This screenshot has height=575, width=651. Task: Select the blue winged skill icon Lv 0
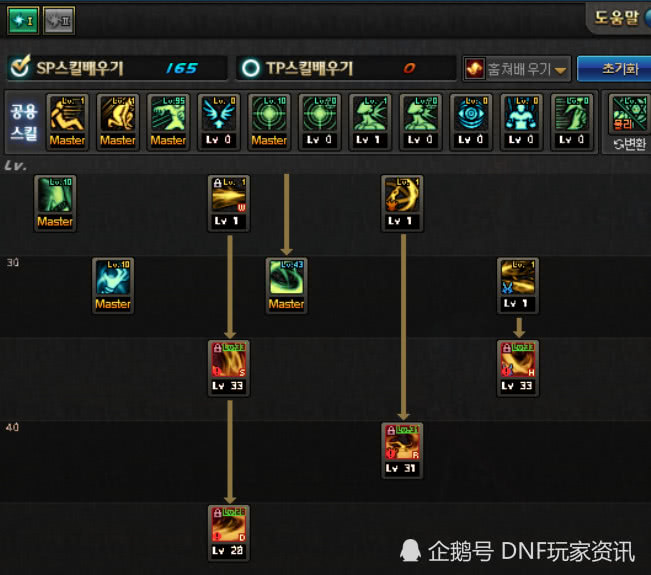219,122
